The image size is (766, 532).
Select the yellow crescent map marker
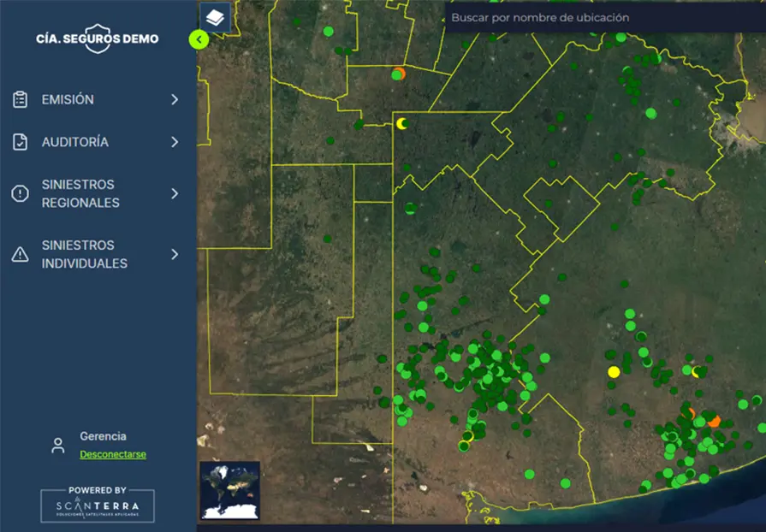point(401,124)
